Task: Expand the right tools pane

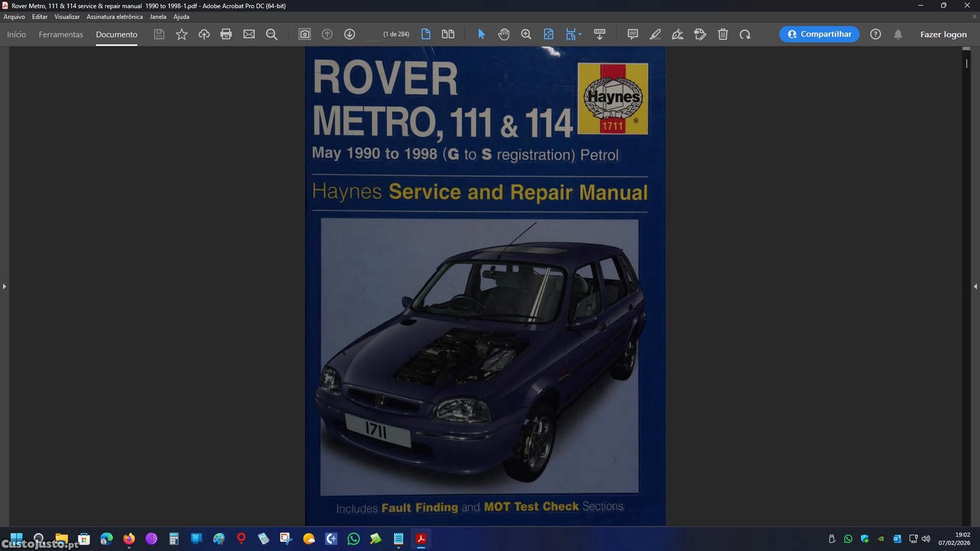Action: coord(975,286)
